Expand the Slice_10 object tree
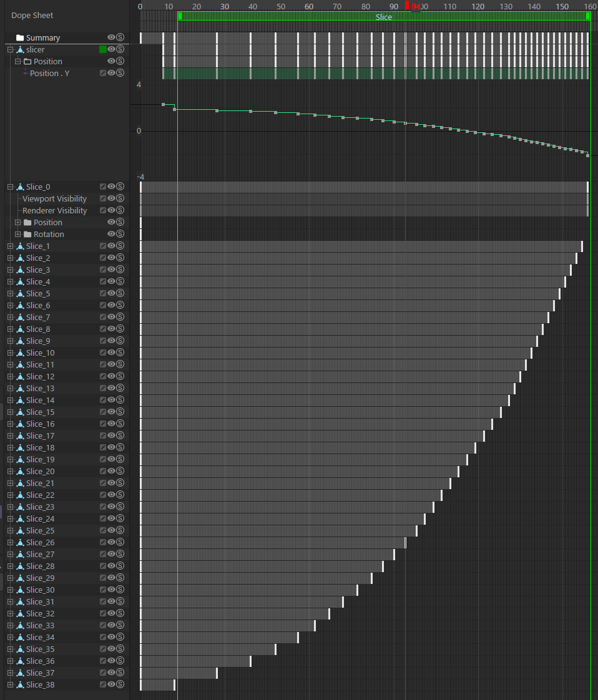This screenshot has height=700, width=598. pyautogui.click(x=10, y=352)
